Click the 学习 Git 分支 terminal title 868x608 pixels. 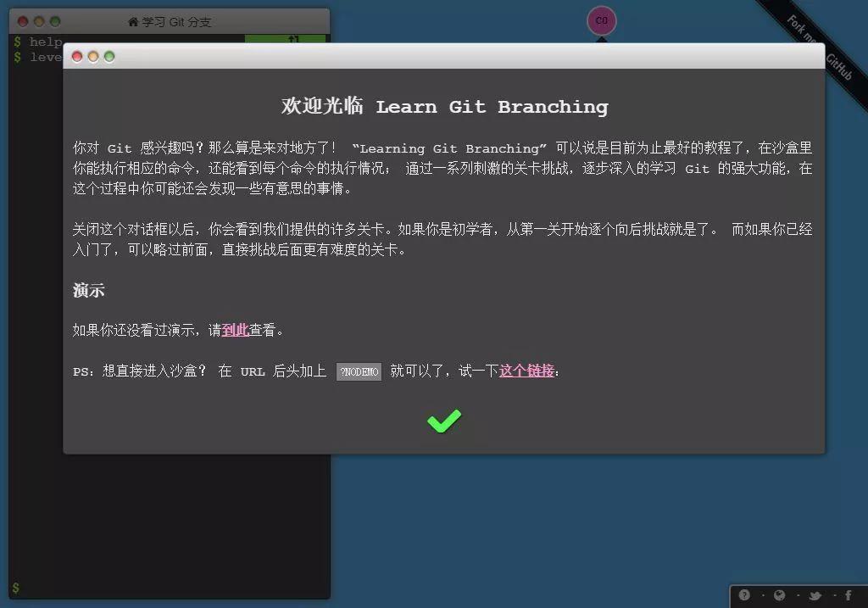pos(176,21)
